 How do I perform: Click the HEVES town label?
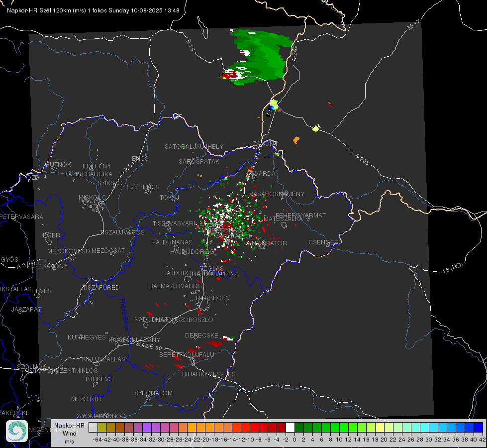(x=41, y=291)
